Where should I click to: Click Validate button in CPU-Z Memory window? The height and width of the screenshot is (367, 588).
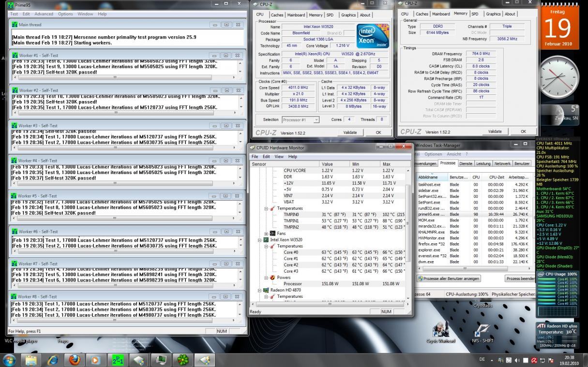[x=495, y=132]
